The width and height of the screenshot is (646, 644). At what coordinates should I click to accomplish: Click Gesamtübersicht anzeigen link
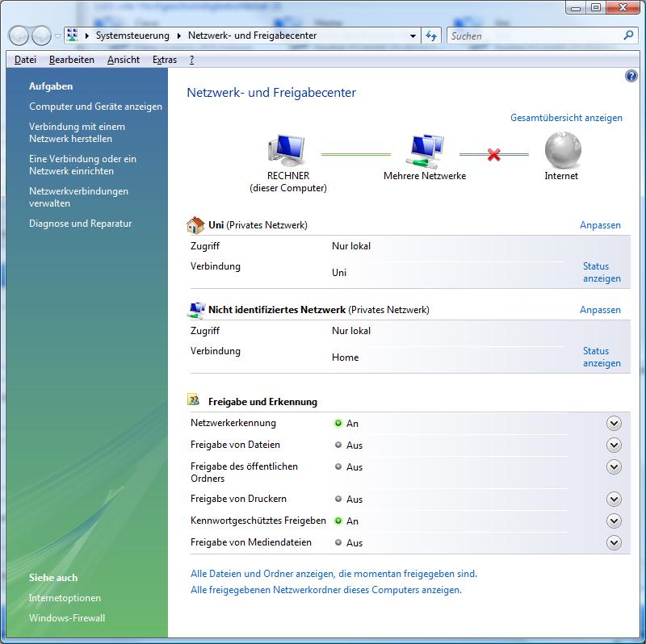click(566, 118)
